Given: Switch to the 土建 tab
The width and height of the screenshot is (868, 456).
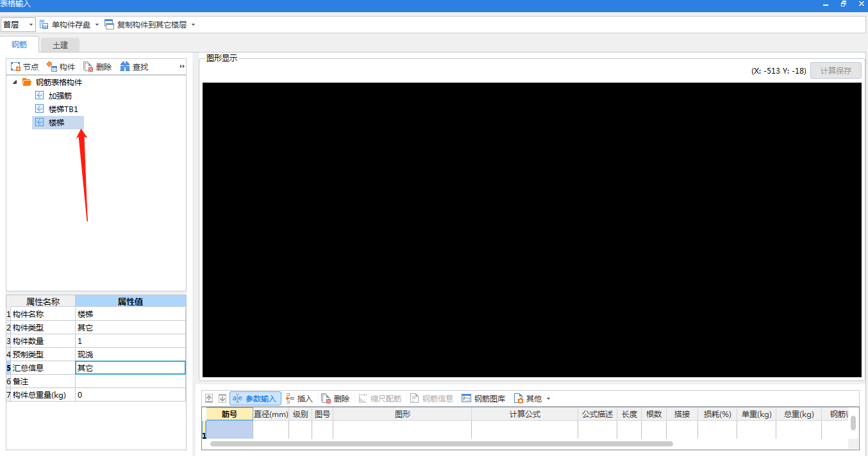Looking at the screenshot, I should 60,45.
